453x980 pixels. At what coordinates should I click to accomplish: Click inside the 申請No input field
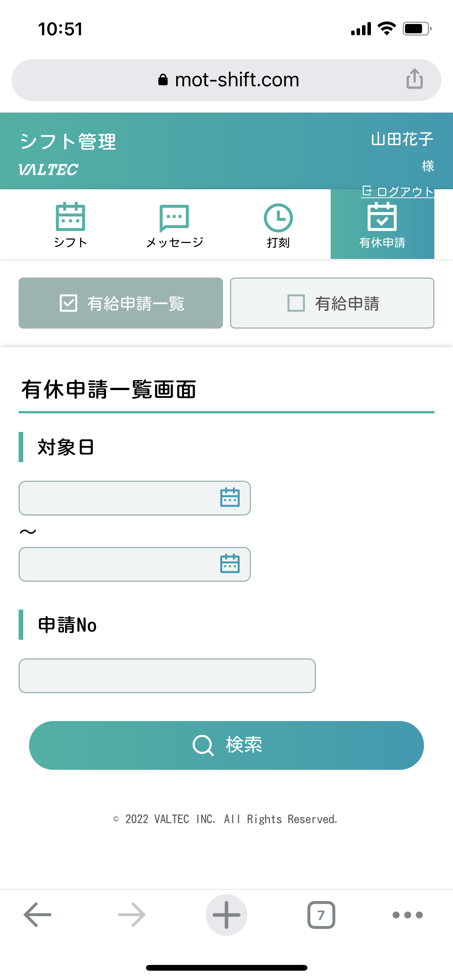(x=166, y=675)
